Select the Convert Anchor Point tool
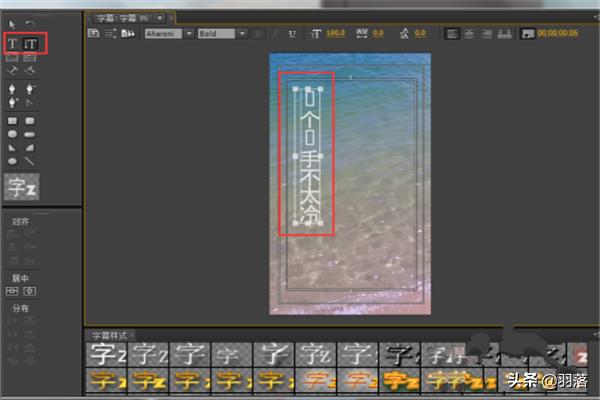Screen dimensions: 600x400 click(x=29, y=102)
